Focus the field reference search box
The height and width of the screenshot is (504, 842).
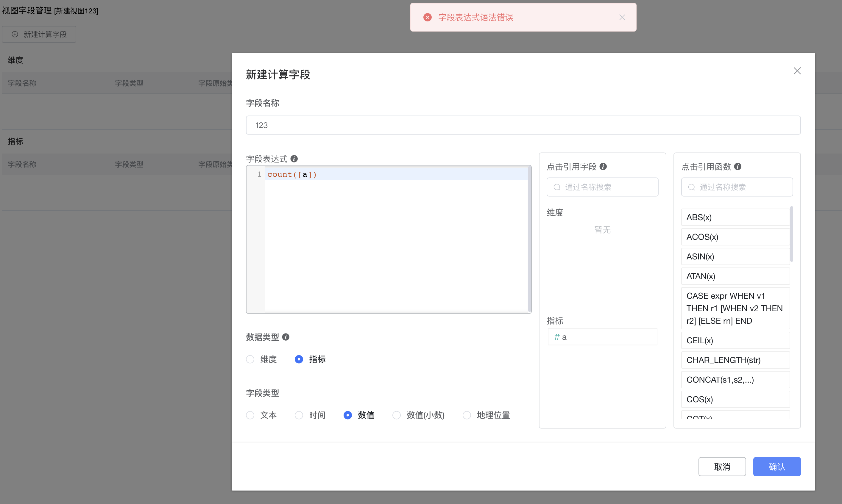tap(602, 187)
